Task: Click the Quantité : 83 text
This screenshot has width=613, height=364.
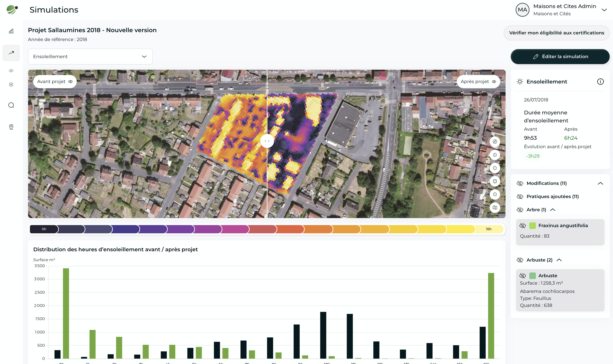Action: point(534,236)
